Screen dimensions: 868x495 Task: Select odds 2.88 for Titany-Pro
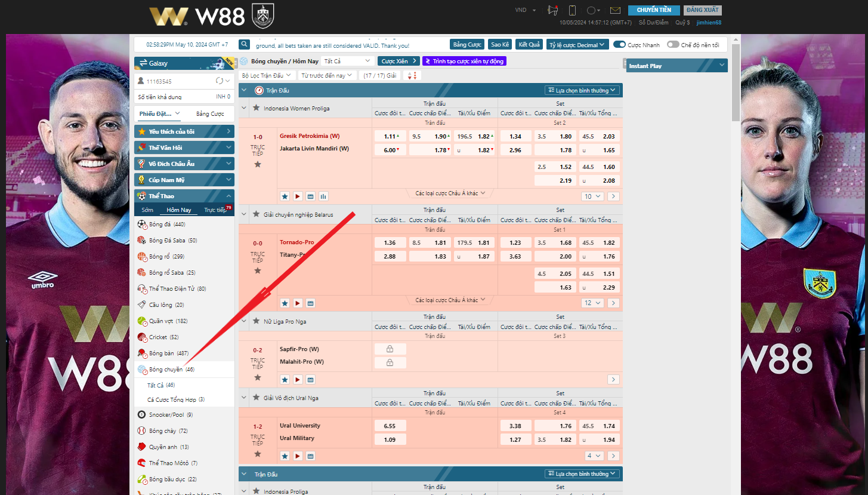click(x=390, y=256)
